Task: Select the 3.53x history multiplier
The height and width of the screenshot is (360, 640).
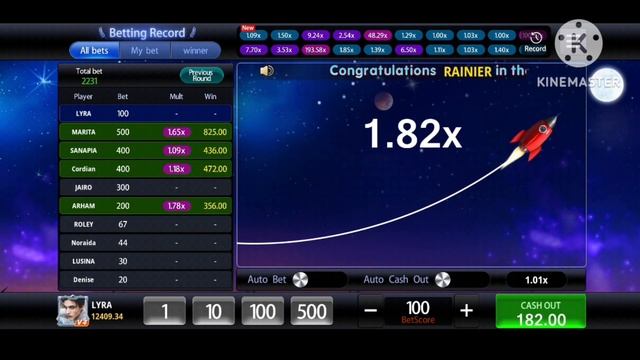Action: click(284, 50)
